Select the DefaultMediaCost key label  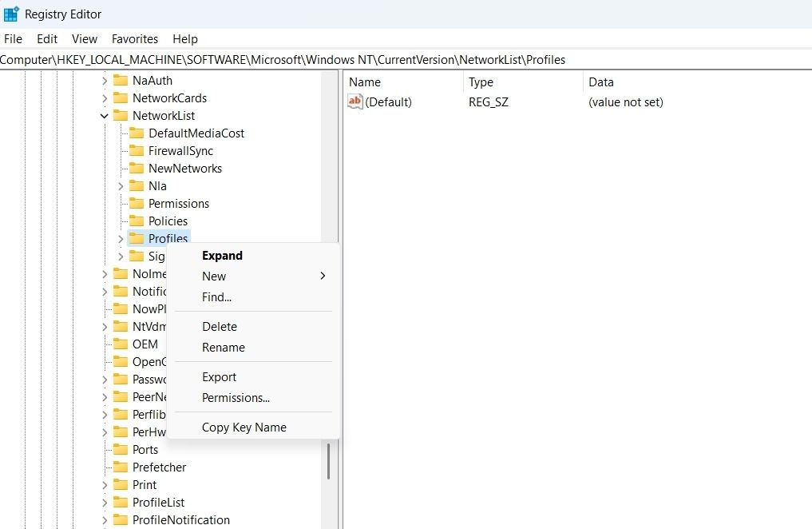[196, 133]
